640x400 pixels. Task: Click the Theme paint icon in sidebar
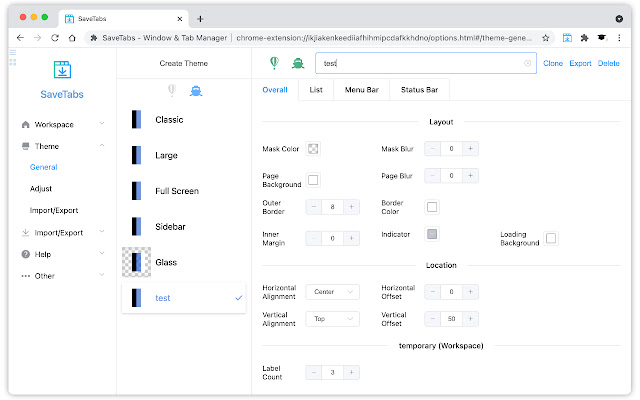coord(25,146)
